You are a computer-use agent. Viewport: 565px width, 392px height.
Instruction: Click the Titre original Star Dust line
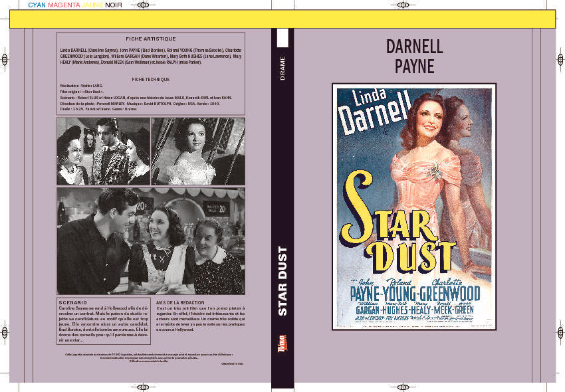coord(83,92)
